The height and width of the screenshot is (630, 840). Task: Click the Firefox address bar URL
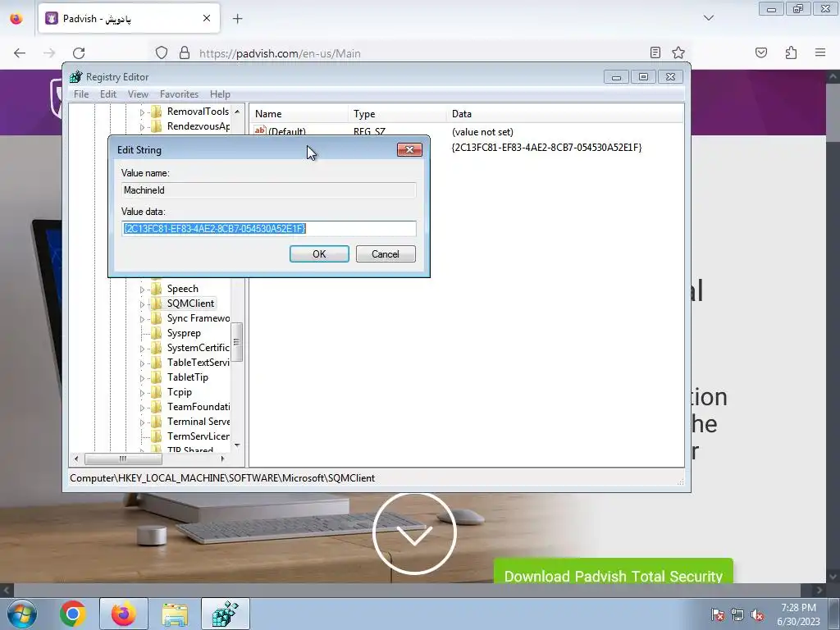[280, 53]
